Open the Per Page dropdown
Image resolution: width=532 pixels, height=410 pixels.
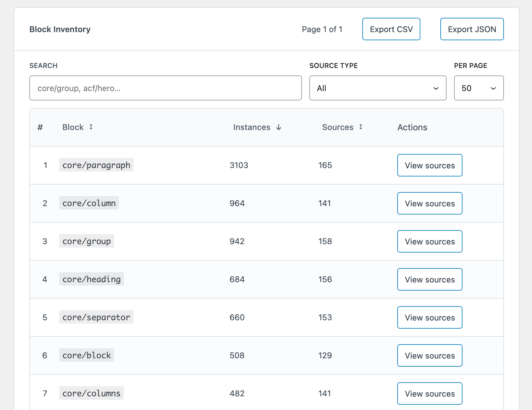pyautogui.click(x=479, y=88)
